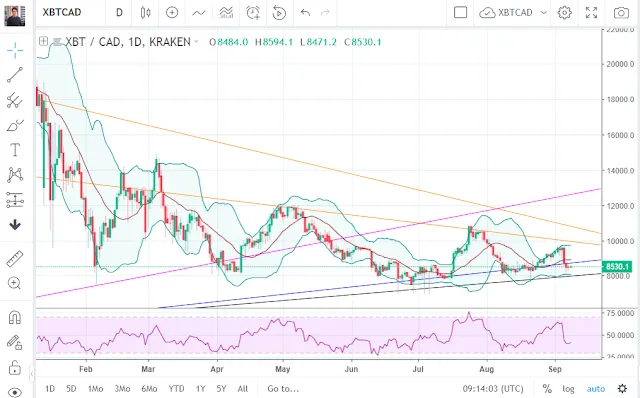Open the prediction and measurement tools

click(x=15, y=200)
